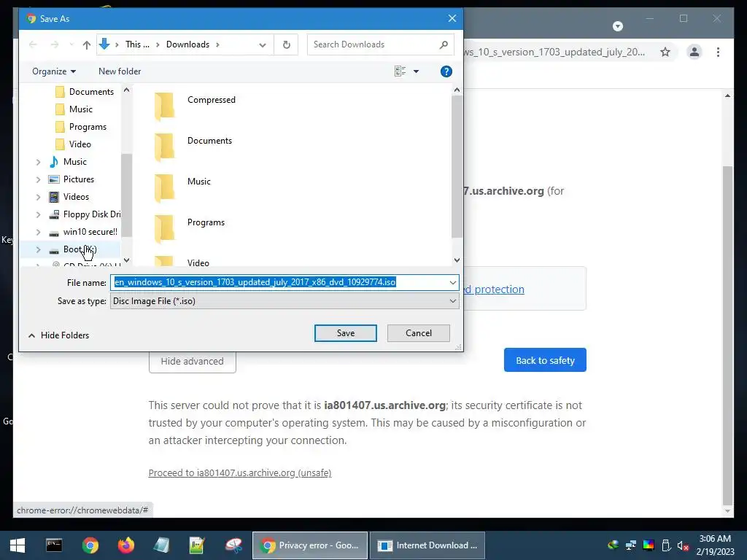Click the Hide advanced button

pos(192,362)
